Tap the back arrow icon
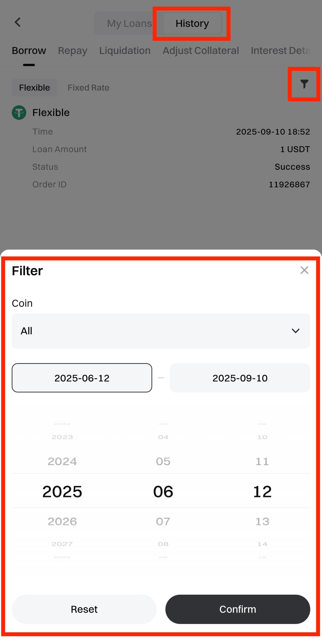 [18, 22]
